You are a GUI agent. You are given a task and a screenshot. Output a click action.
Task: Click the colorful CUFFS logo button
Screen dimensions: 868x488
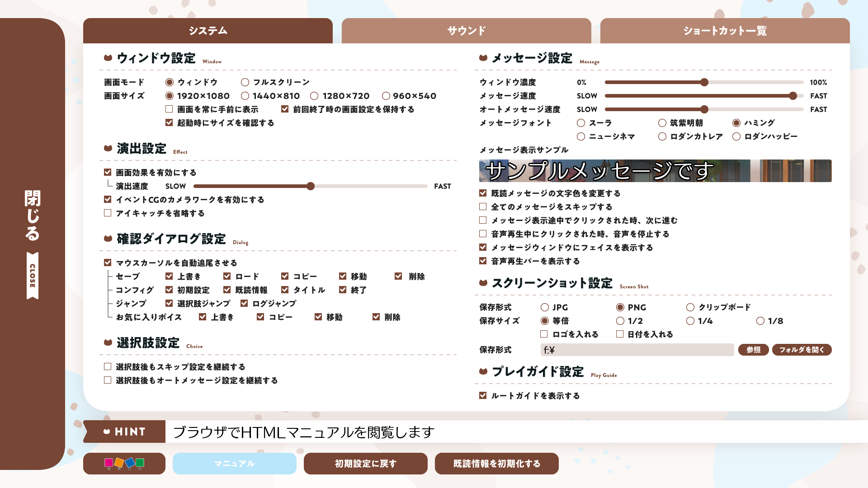(x=124, y=464)
